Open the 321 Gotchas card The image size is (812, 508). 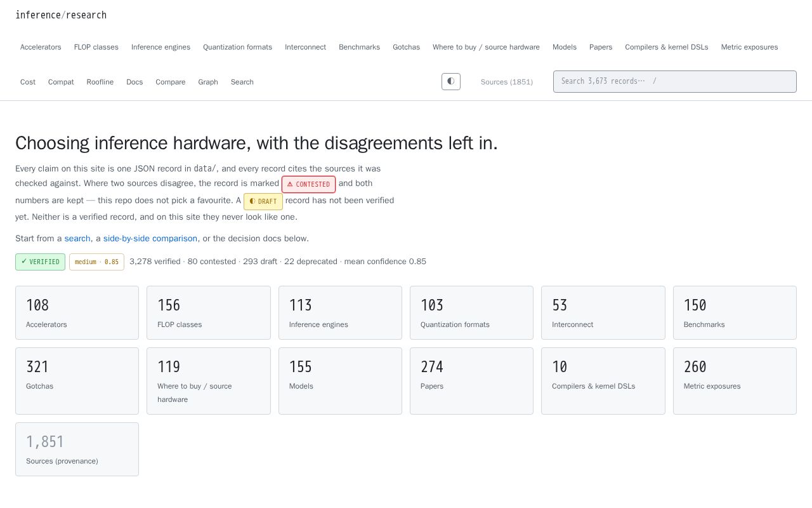[77, 381]
